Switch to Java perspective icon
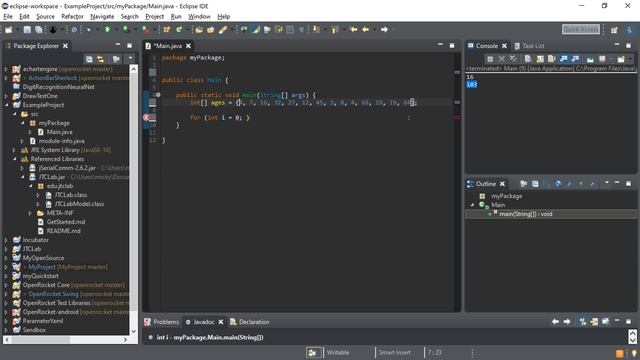The width and height of the screenshot is (640, 360). click(x=629, y=30)
